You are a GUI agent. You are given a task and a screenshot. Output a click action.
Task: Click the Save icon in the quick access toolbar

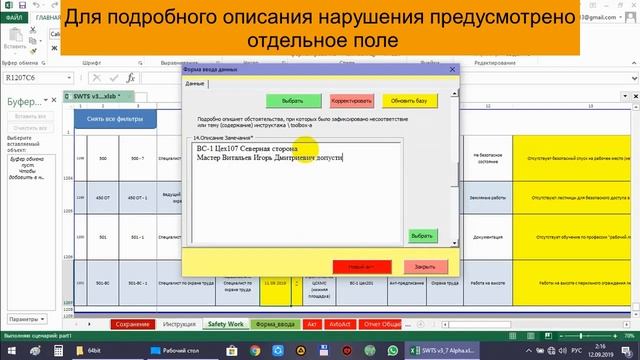[x=22, y=5]
